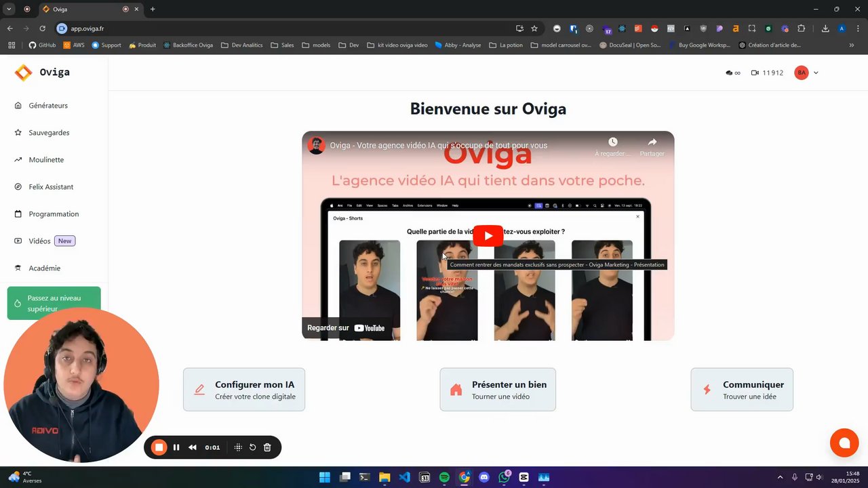Open the orange chat support bubble
The height and width of the screenshot is (488, 868).
[844, 443]
